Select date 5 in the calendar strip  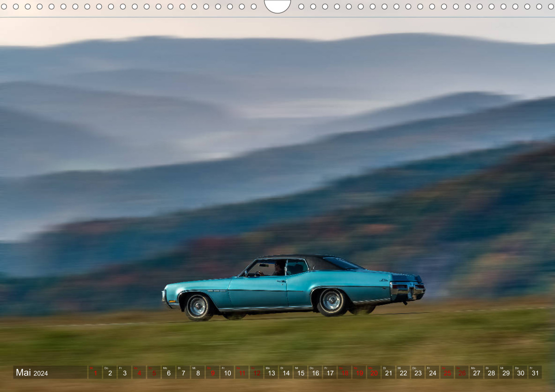(154, 372)
